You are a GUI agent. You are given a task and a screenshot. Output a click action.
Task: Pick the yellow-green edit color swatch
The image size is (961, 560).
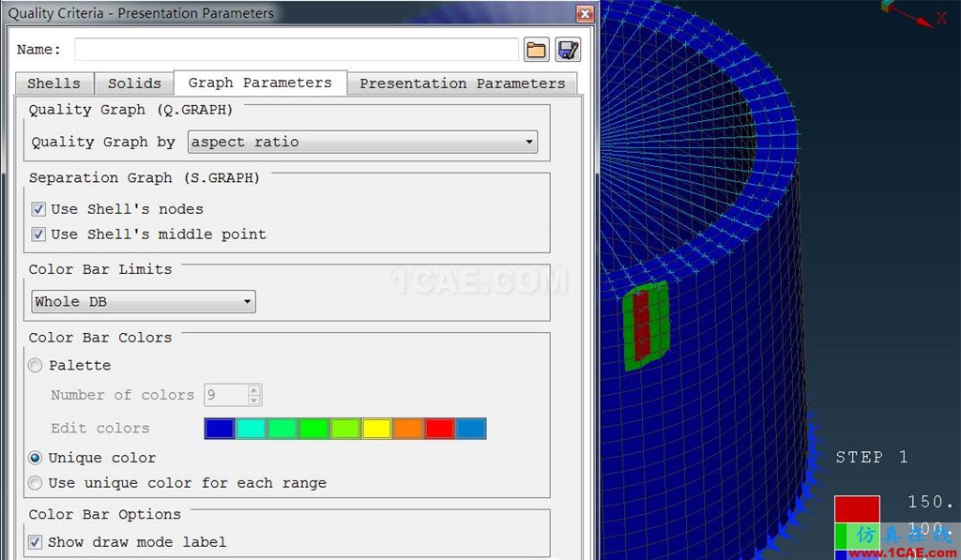(345, 429)
